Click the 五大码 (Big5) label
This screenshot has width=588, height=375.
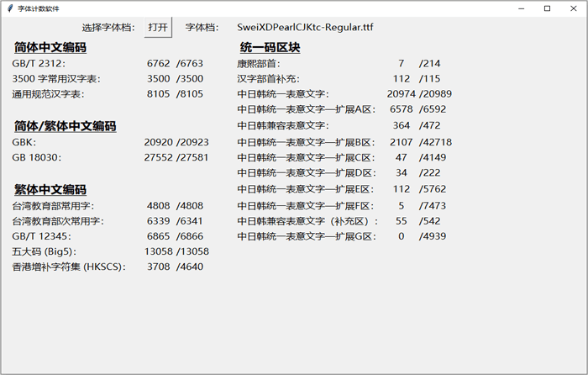pyautogui.click(x=45, y=251)
